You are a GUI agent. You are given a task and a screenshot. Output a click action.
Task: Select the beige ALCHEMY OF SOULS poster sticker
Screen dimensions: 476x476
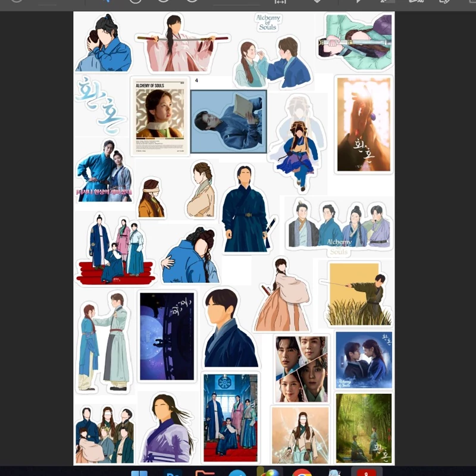(x=160, y=117)
